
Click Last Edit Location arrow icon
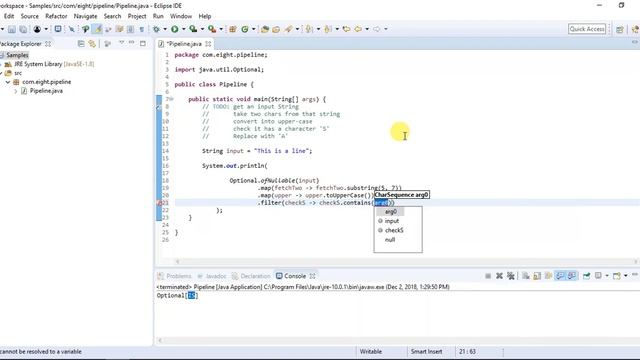coord(347,29)
